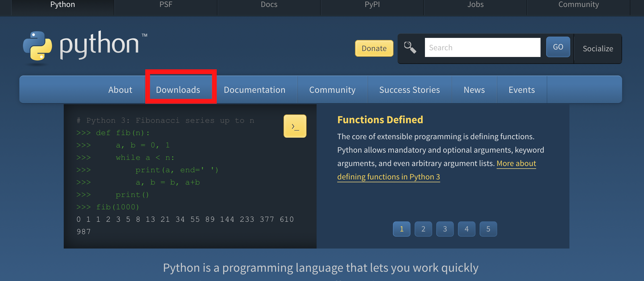Select slide 4 in carousel
Image resolution: width=644 pixels, height=281 pixels.
tap(467, 229)
